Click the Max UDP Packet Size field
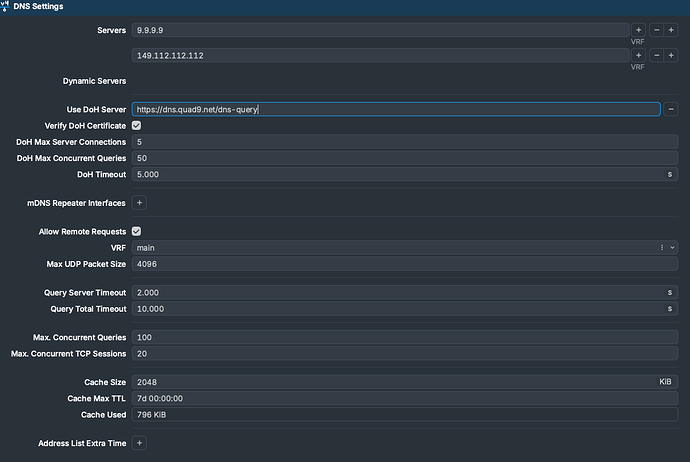The image size is (690, 462). pyautogui.click(x=405, y=264)
